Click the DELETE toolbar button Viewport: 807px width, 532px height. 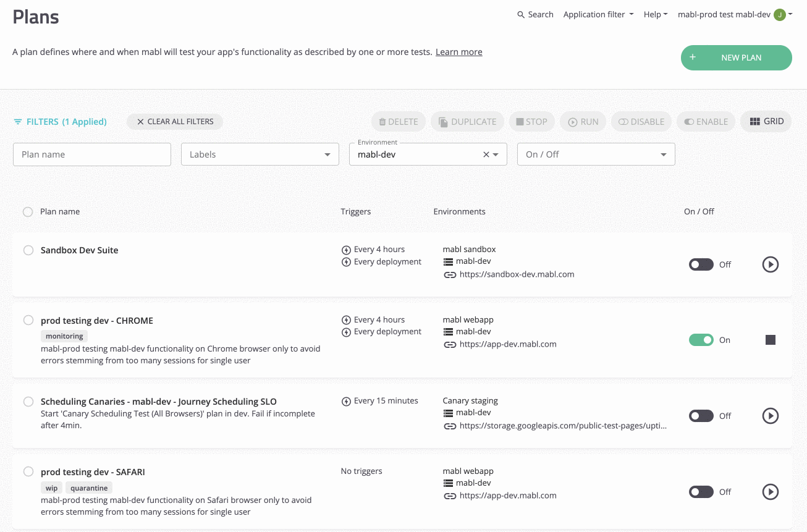click(399, 122)
